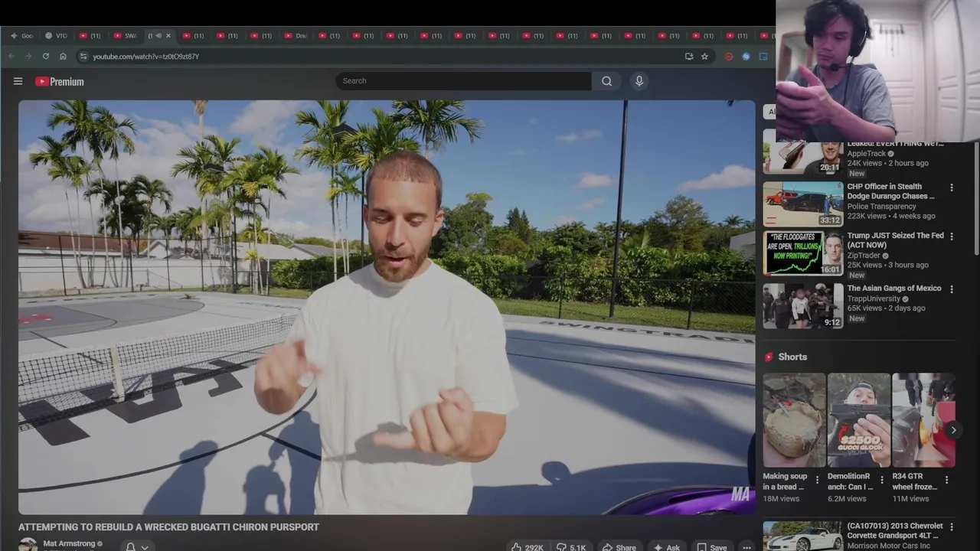Open options for the DemolitionRanch short
The width and height of the screenshot is (980, 551).
pyautogui.click(x=882, y=480)
